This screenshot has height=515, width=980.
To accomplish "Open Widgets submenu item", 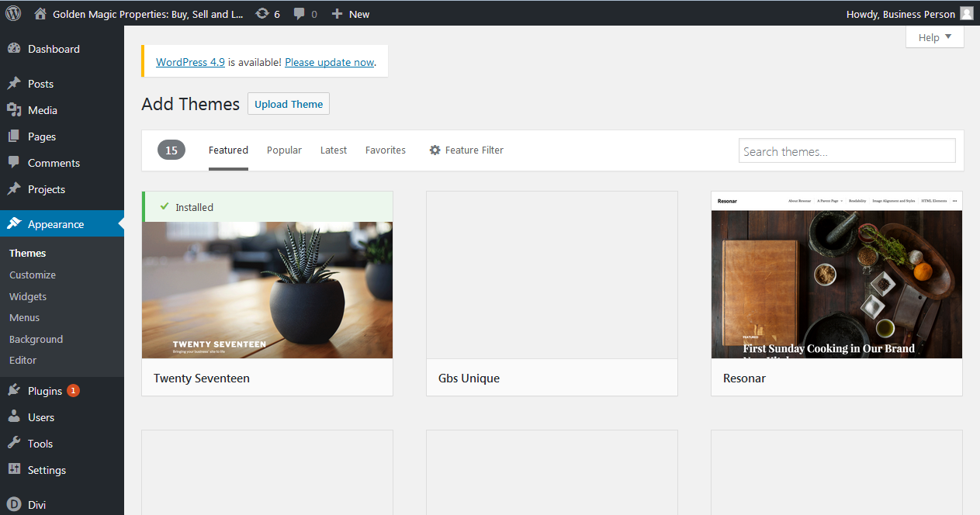I will point(28,296).
